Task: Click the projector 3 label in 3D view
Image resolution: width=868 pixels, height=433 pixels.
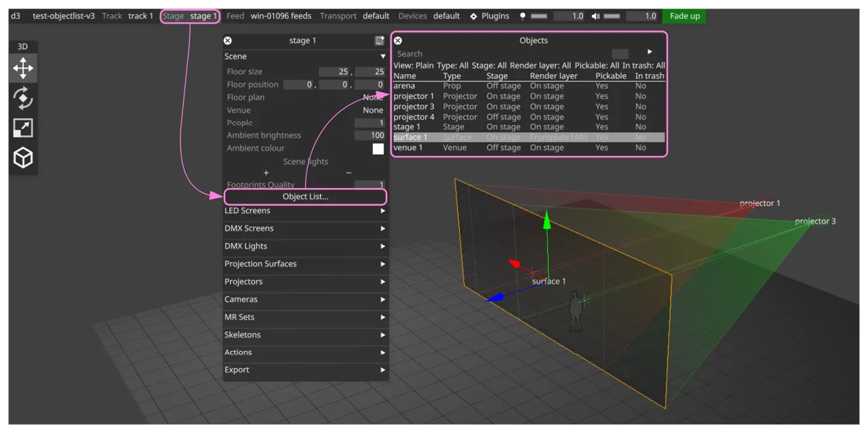Action: (x=815, y=221)
